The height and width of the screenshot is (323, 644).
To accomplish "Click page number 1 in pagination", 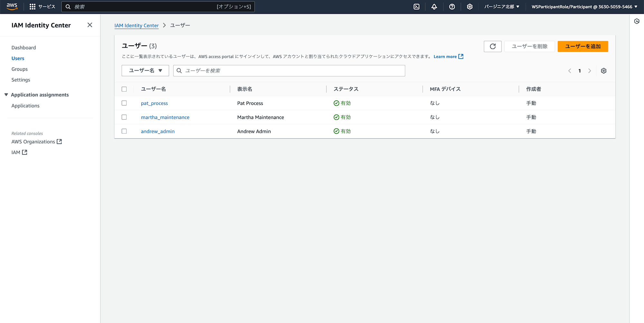I will click(580, 71).
